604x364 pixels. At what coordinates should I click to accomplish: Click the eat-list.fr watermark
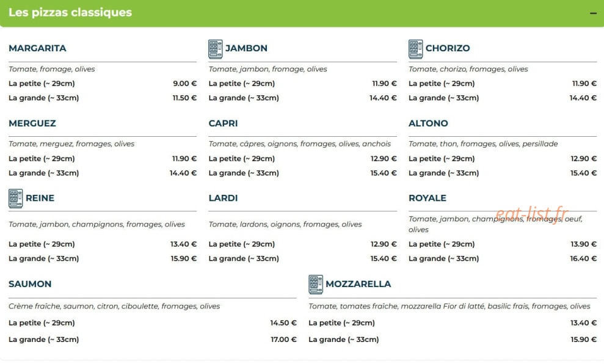click(531, 214)
